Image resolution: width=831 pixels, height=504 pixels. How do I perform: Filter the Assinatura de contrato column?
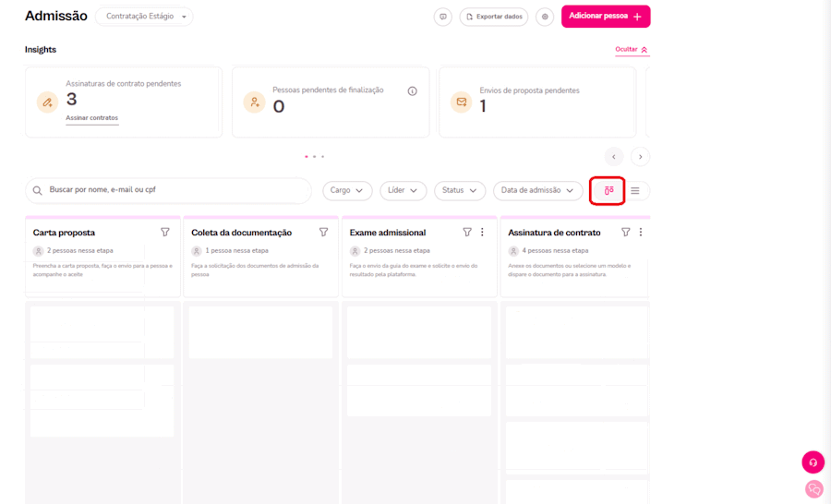click(x=626, y=232)
